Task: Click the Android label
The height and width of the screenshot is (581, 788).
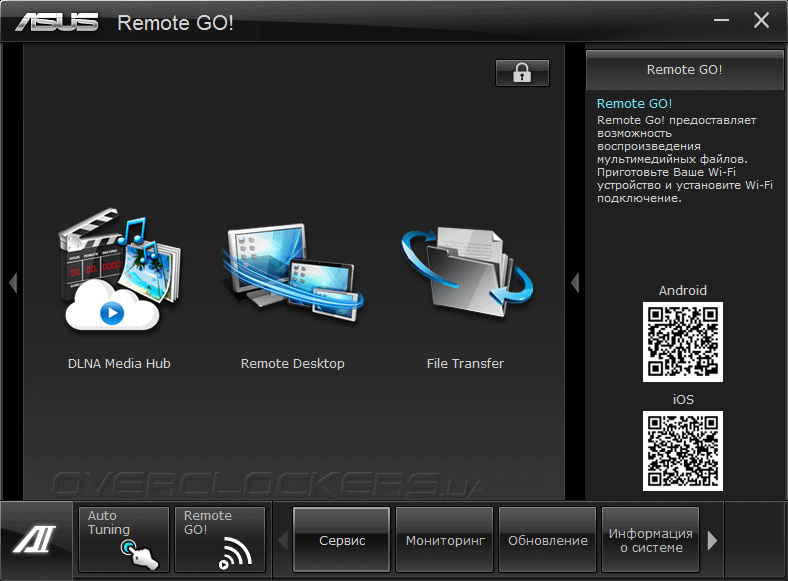Action: coord(683,290)
